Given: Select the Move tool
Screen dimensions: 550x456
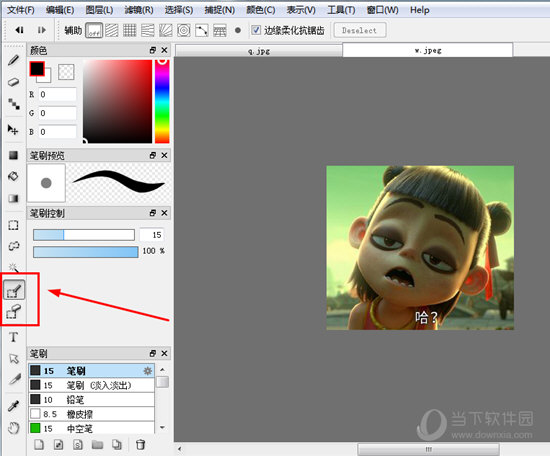Looking at the screenshot, I should (13, 130).
